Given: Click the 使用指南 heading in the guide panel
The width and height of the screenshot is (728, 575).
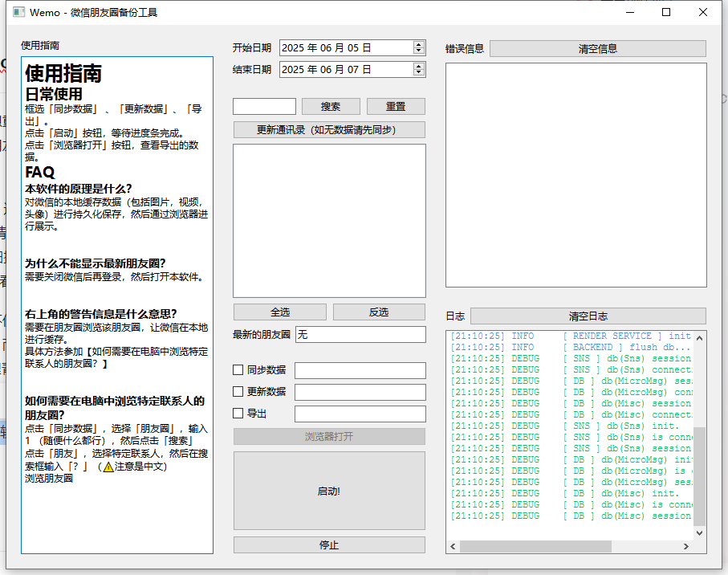Looking at the screenshot, I should point(63,73).
